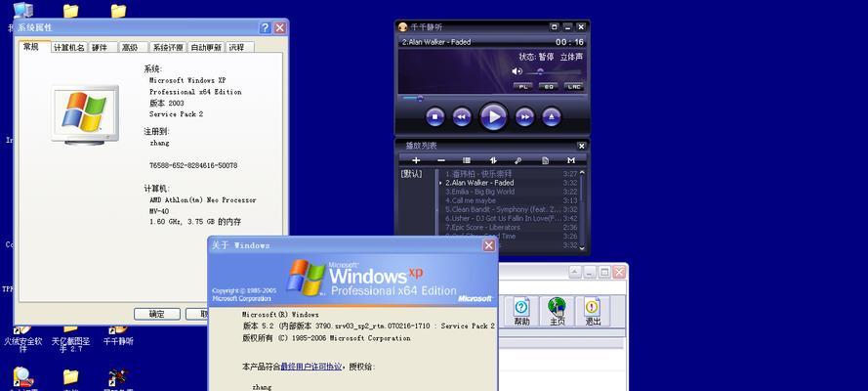Stop playback in the 千千静听 player
The image size is (868, 391).
click(x=434, y=117)
